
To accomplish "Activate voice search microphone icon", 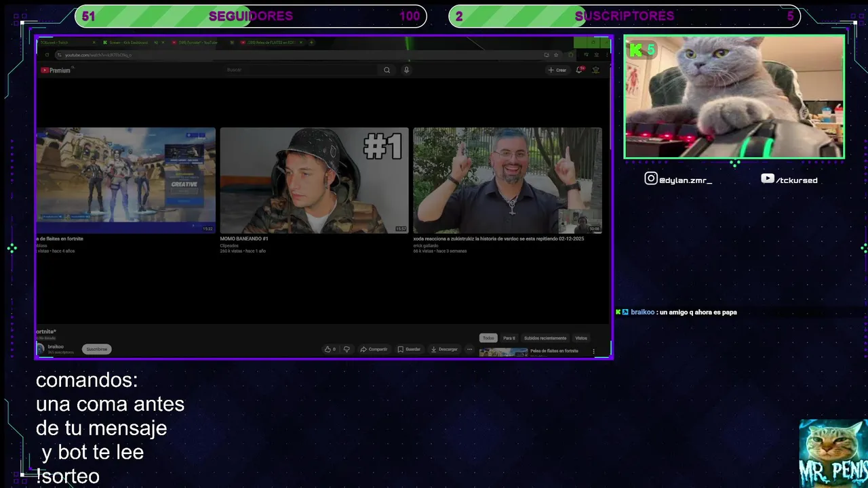I will click(x=406, y=70).
